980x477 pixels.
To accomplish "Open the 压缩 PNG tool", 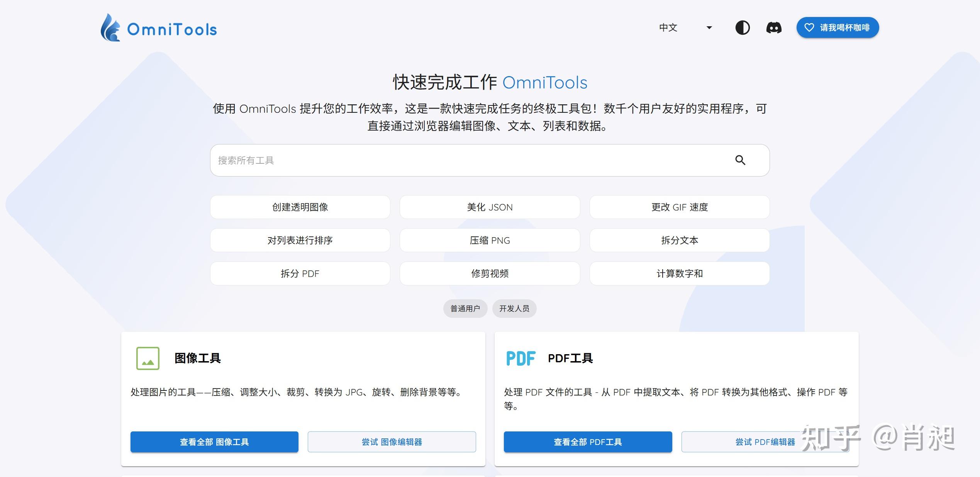I will (490, 240).
